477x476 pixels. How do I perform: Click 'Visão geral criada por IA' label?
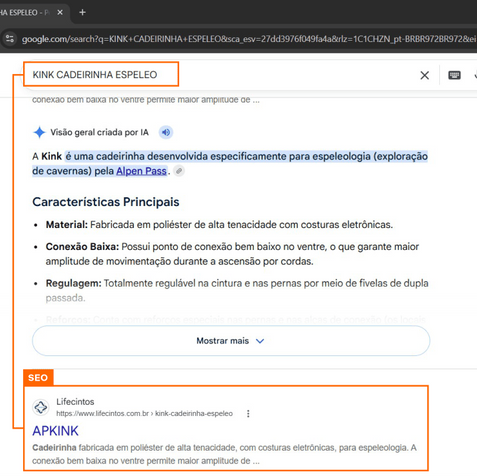[x=99, y=132]
